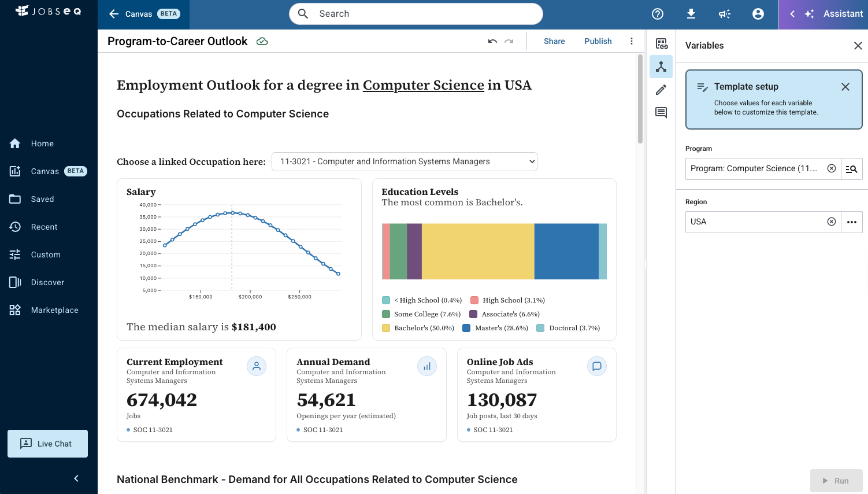Go to Home in the sidebar

pyautogui.click(x=49, y=143)
